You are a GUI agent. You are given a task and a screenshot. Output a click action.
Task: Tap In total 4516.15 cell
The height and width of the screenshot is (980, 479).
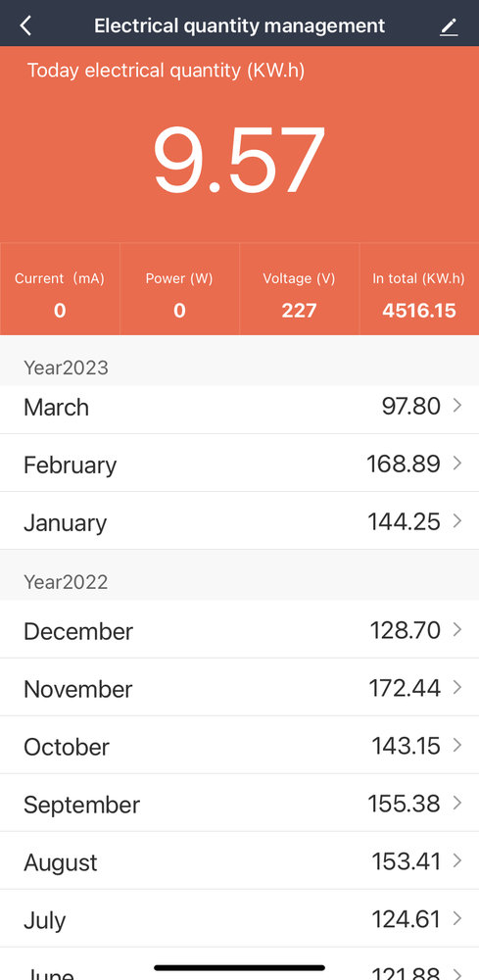tap(419, 289)
